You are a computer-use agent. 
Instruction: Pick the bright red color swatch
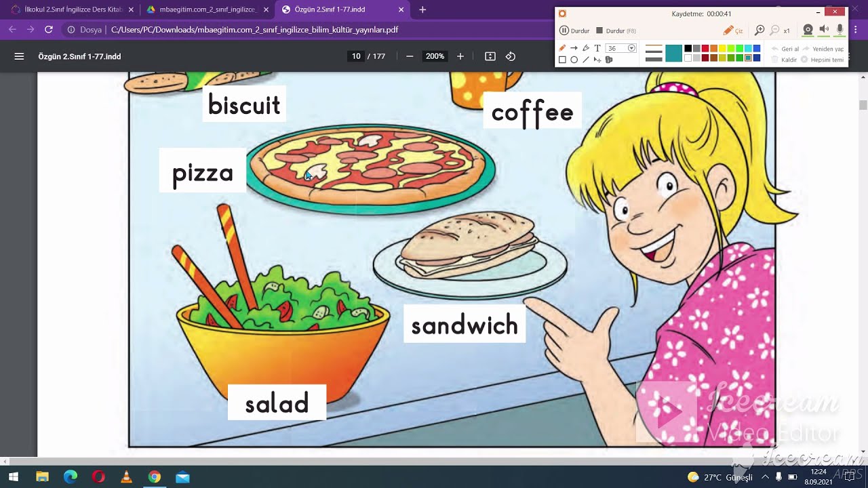click(705, 48)
